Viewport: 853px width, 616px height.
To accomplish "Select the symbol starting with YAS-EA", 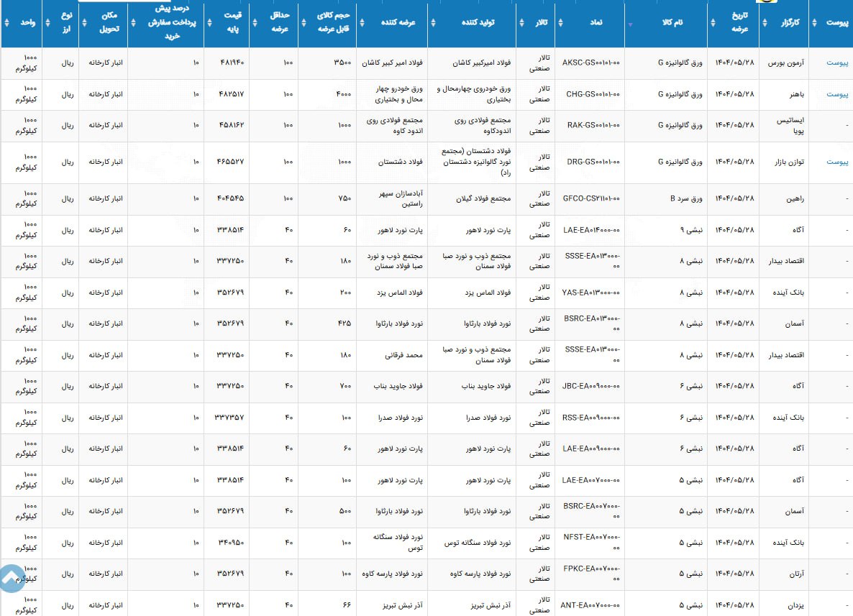I will tap(590, 293).
